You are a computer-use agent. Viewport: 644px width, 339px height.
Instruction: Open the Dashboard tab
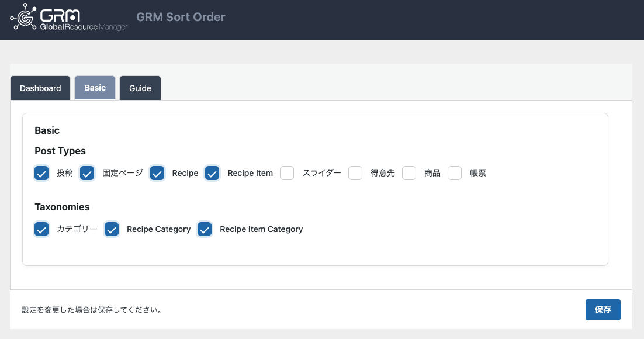tap(40, 88)
